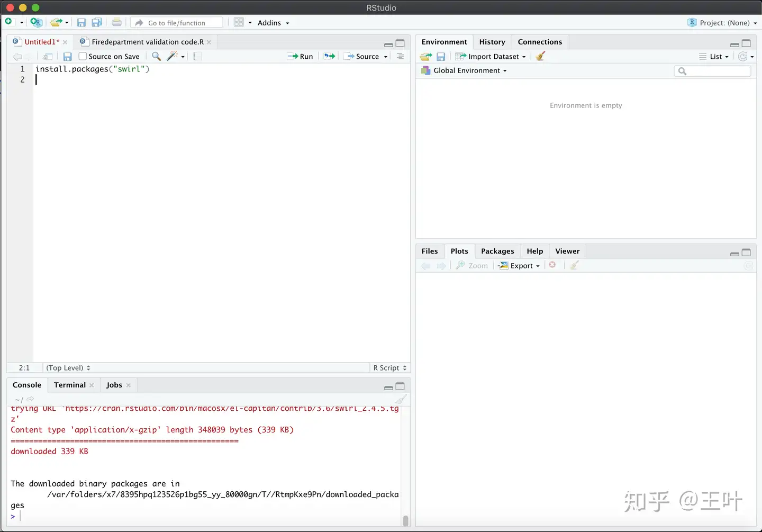762x532 pixels.
Task: Maximize the Environment pane
Action: [x=746, y=43]
